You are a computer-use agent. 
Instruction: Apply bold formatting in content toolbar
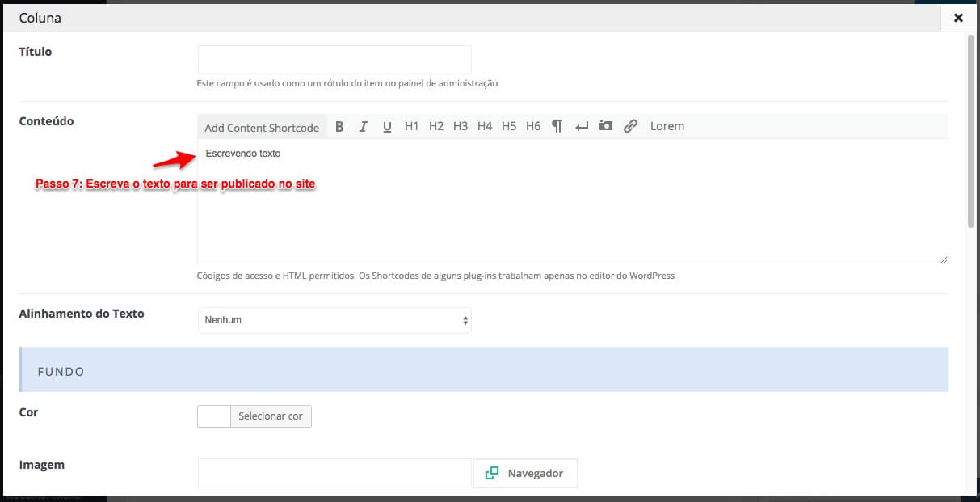tap(339, 126)
